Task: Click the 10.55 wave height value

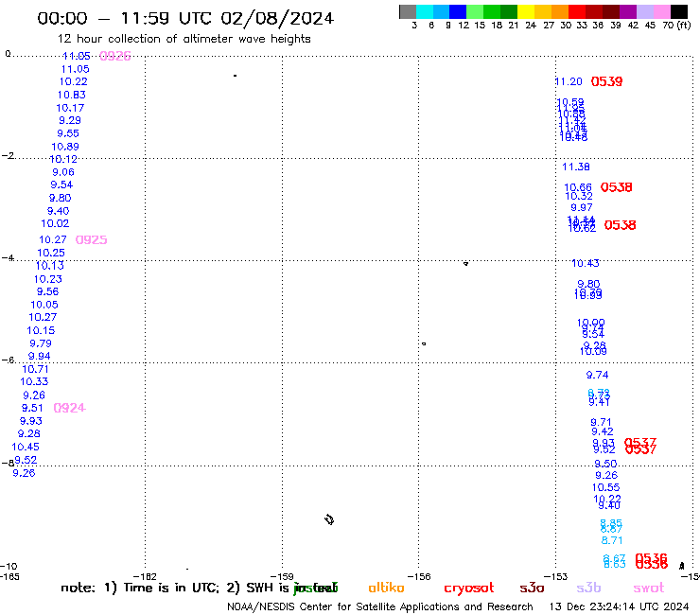Action: click(605, 487)
